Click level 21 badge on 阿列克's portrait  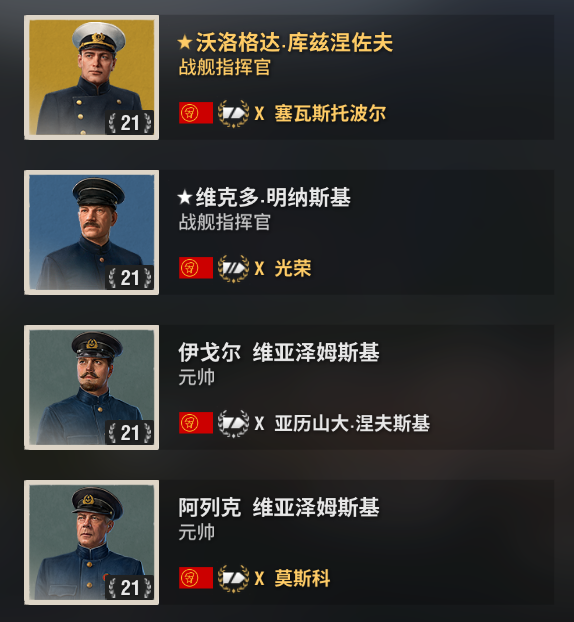click(130, 587)
